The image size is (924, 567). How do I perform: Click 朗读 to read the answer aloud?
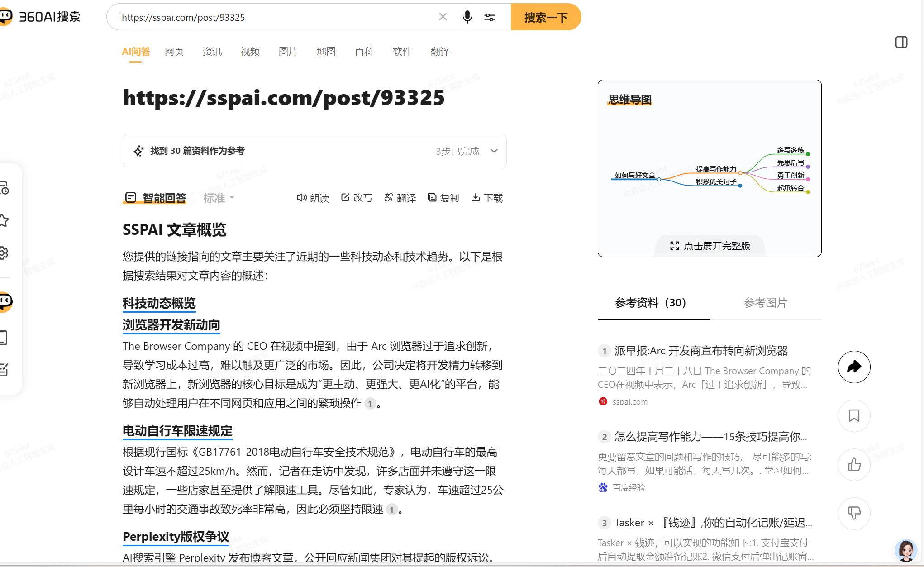(313, 198)
